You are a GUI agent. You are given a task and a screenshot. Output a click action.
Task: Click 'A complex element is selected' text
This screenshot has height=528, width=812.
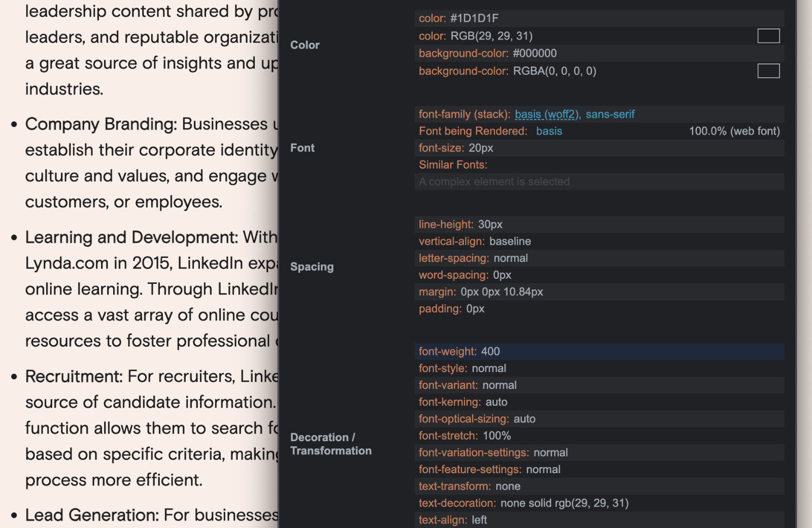coord(494,182)
